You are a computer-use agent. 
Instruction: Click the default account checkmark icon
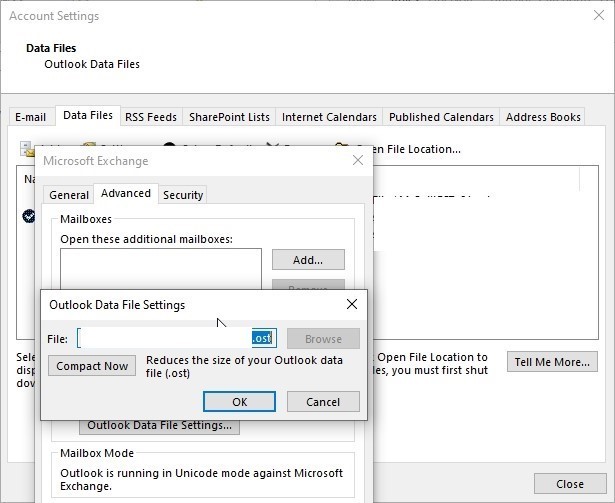coord(29,216)
